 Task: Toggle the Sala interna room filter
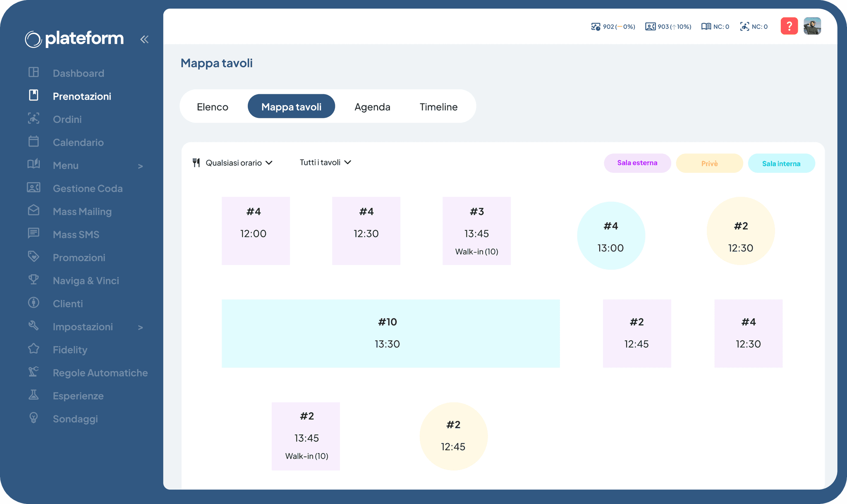tap(781, 163)
